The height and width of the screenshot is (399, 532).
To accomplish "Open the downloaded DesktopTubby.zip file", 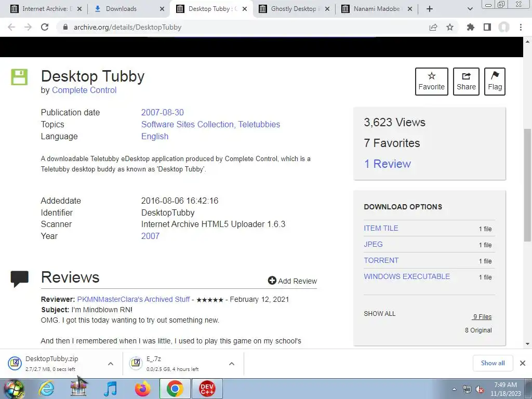I will click(x=51, y=363).
